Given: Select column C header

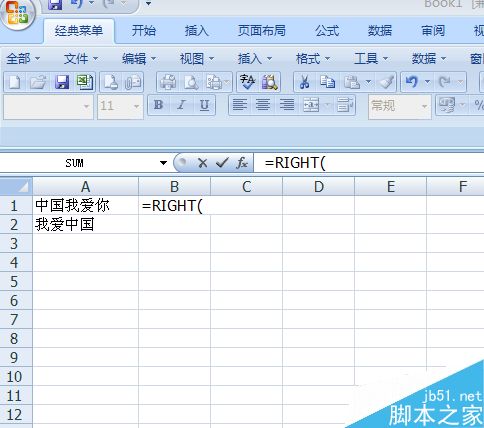Looking at the screenshot, I should [246, 187].
